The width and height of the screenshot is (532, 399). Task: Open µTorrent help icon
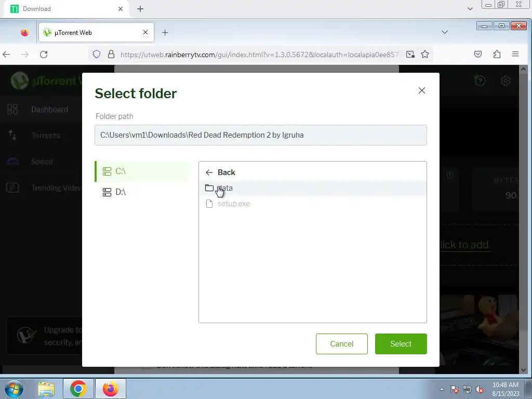480,81
